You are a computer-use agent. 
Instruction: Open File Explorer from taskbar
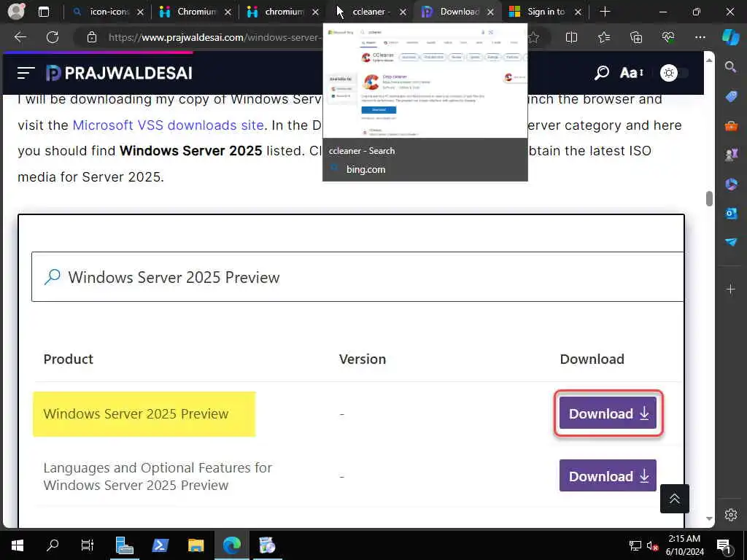click(196, 545)
